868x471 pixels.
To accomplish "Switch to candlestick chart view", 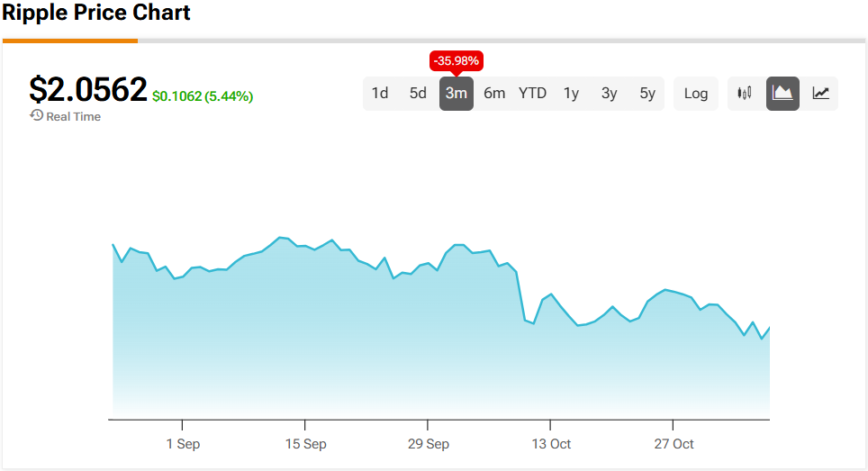I will 745,94.
